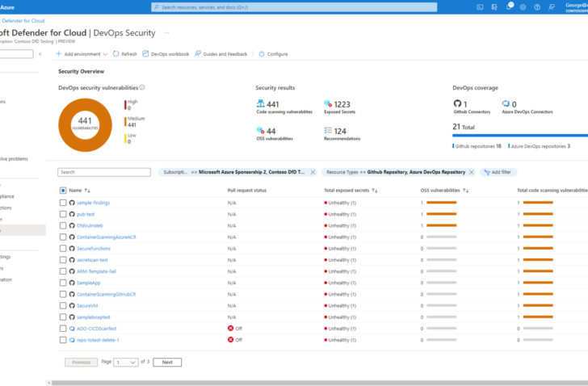This screenshot has width=588, height=386.
Task: Click the Low severity legend marker
Action: [x=125, y=139]
